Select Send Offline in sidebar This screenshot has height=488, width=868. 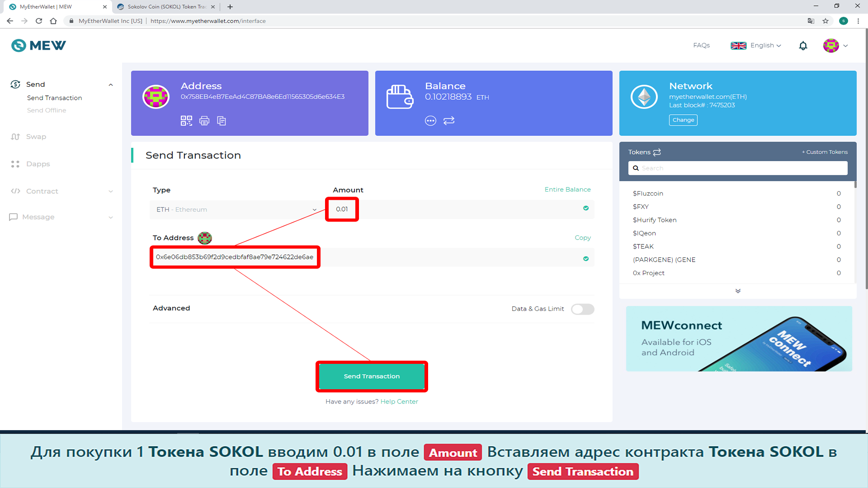[x=47, y=110]
